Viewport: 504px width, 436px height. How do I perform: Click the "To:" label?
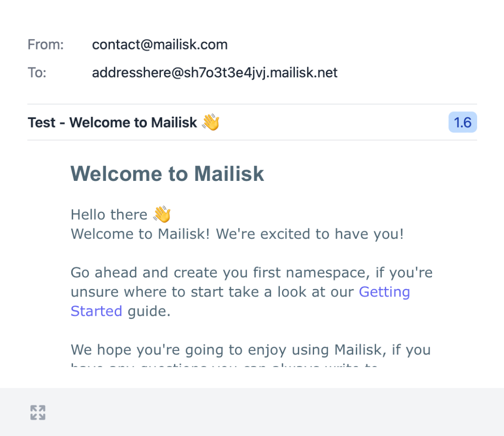coord(37,73)
